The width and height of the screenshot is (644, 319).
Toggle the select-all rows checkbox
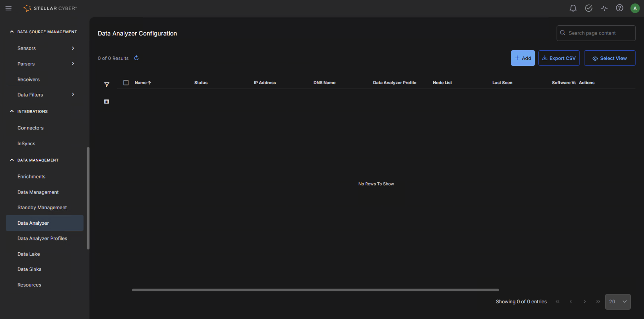pyautogui.click(x=126, y=83)
